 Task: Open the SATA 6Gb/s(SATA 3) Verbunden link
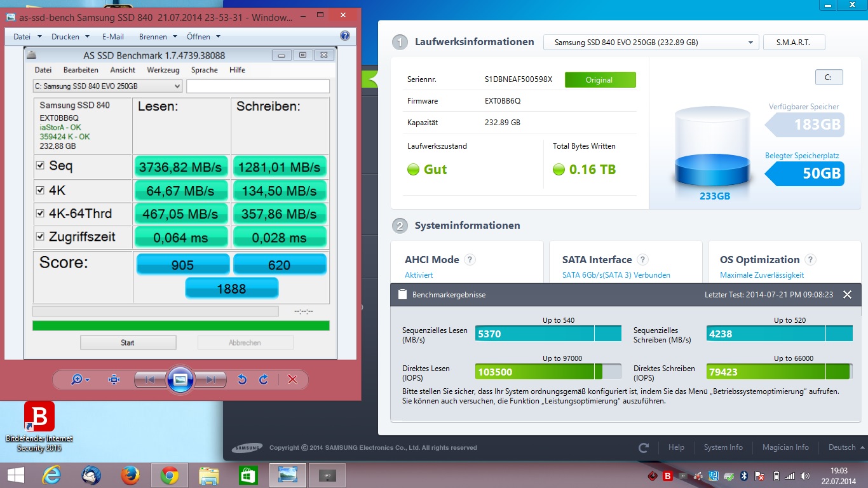point(616,275)
